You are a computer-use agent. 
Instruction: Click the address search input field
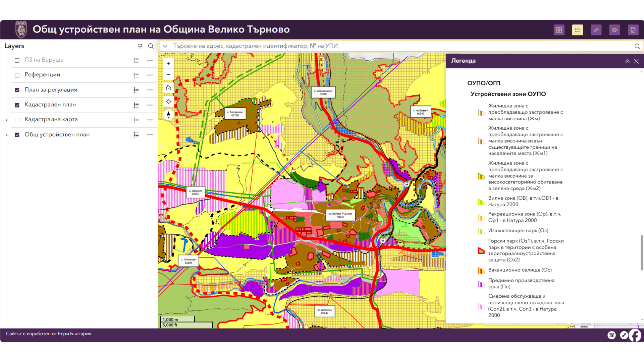point(401,46)
